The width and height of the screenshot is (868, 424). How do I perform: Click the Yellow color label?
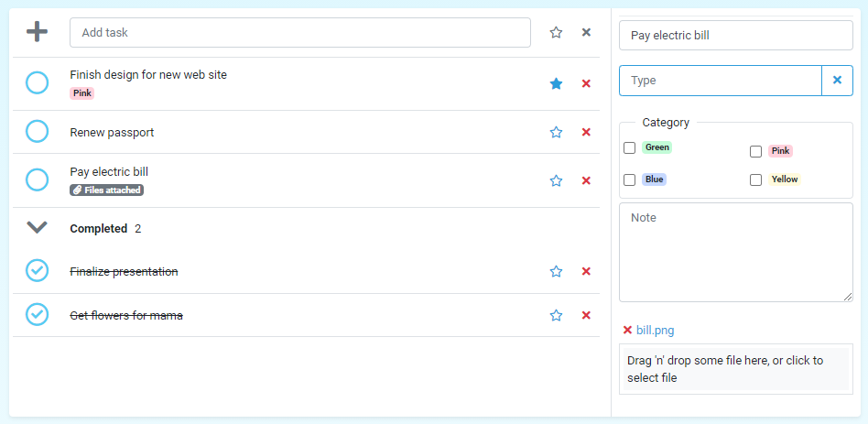[x=785, y=179]
